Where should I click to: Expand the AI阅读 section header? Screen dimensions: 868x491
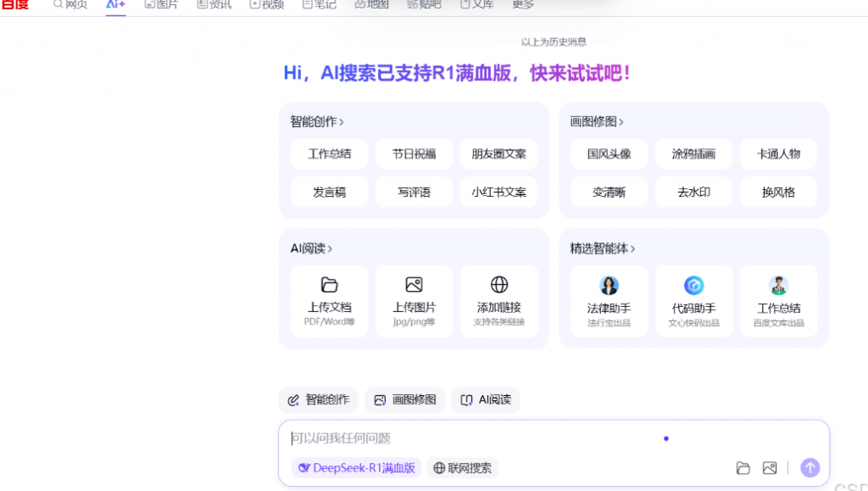311,248
